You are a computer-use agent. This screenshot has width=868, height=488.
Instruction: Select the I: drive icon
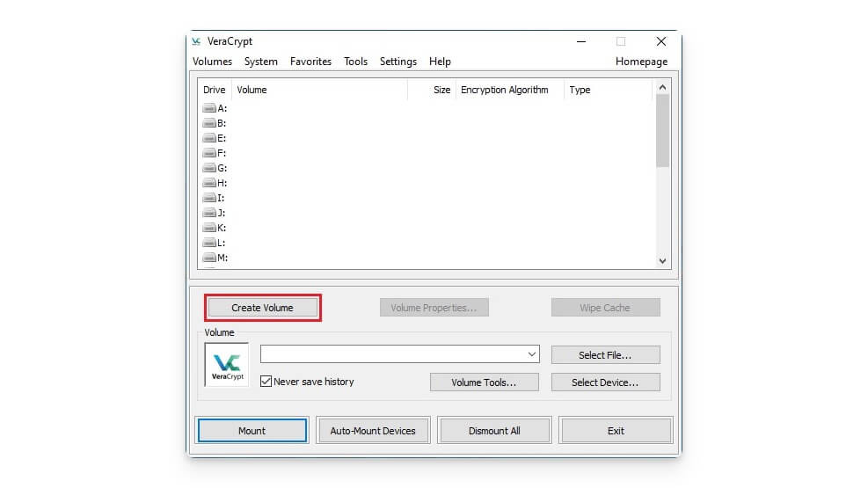(x=209, y=198)
